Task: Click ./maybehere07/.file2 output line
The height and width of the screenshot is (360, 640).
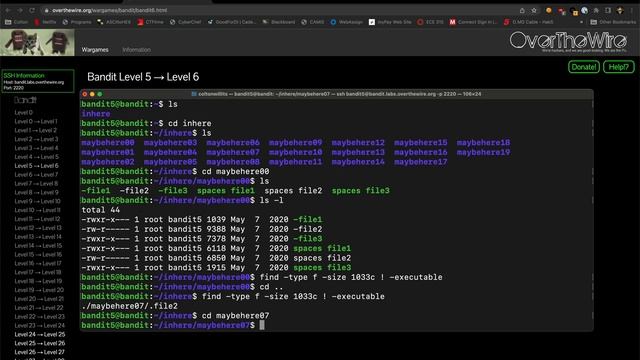Action: (x=129, y=306)
